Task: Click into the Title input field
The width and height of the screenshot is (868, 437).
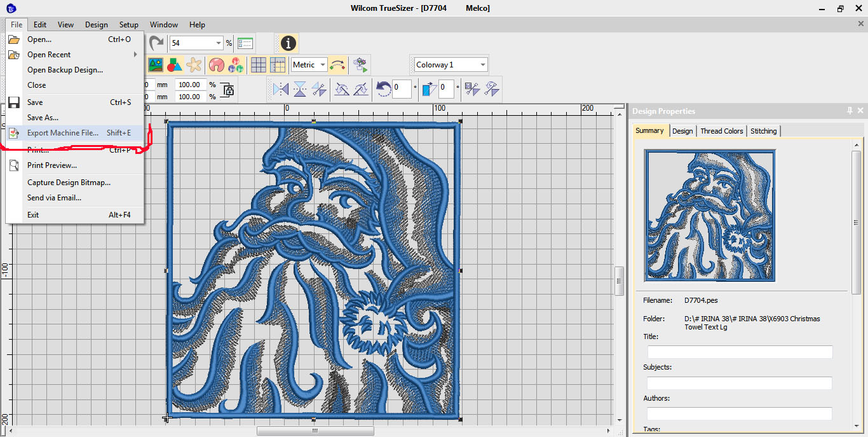Action: 739,352
